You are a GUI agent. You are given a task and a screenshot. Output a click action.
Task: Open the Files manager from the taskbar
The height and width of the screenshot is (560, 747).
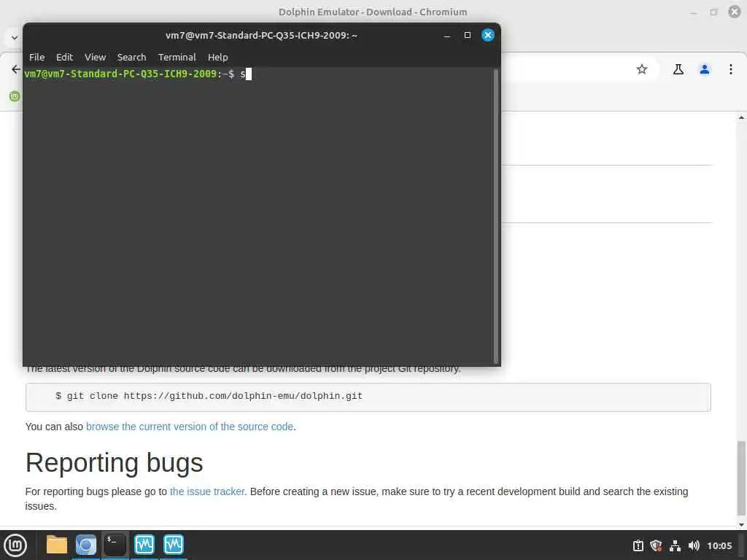point(57,545)
